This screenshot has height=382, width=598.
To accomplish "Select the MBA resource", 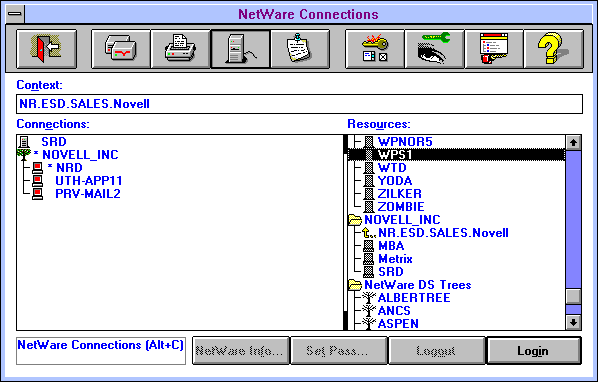I will [x=391, y=246].
